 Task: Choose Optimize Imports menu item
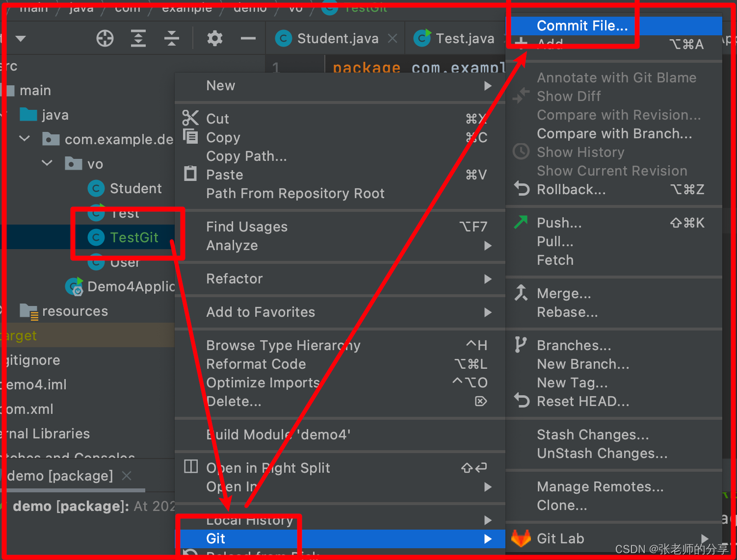tap(340, 382)
